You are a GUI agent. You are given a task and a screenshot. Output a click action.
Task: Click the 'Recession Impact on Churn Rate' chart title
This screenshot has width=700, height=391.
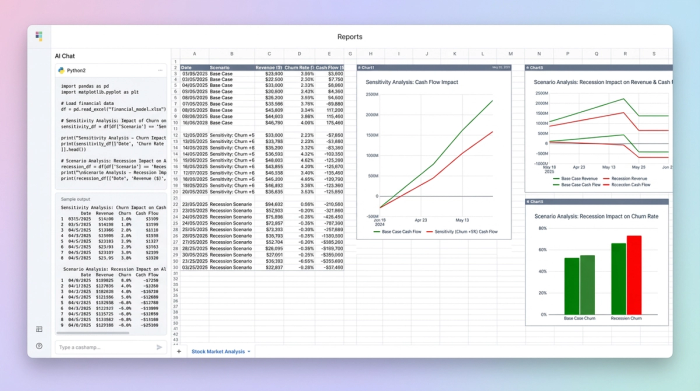(x=596, y=216)
